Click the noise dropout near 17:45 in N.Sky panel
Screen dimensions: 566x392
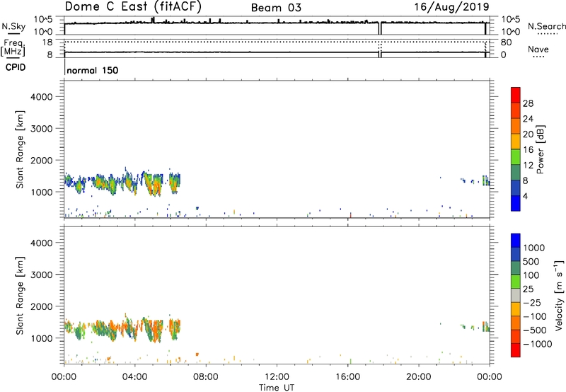[x=380, y=28]
